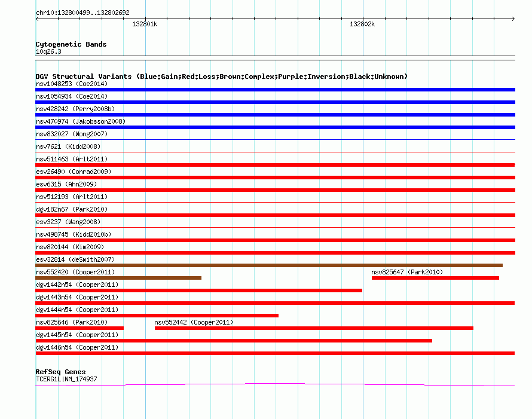Click dgv182n67 (Park2010) label
This screenshot has width=532, height=419.
pos(72,209)
